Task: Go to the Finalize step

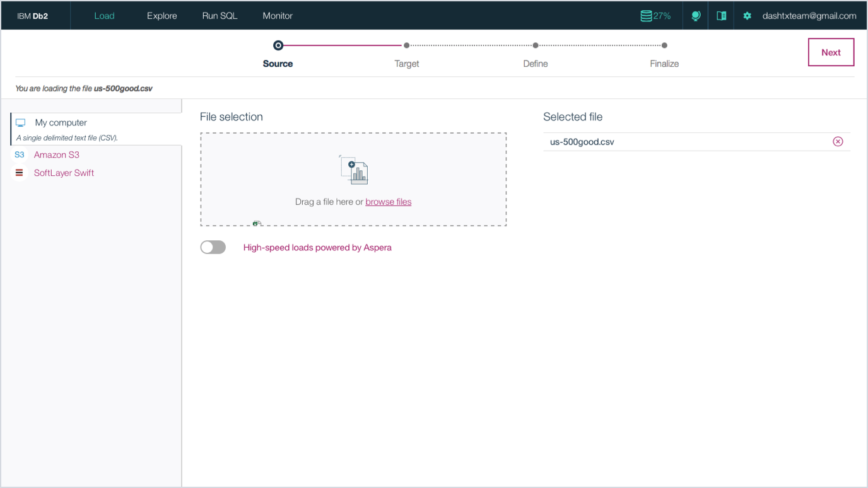Action: tap(664, 63)
